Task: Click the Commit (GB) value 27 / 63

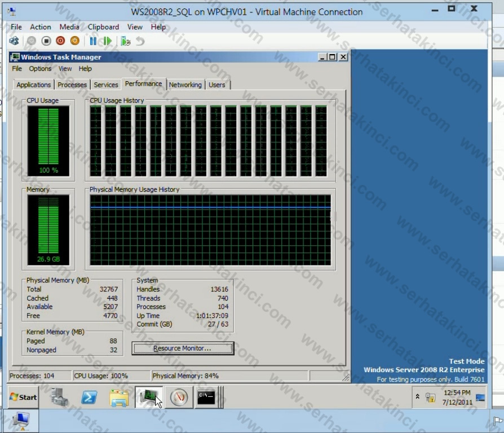Action: click(218, 324)
